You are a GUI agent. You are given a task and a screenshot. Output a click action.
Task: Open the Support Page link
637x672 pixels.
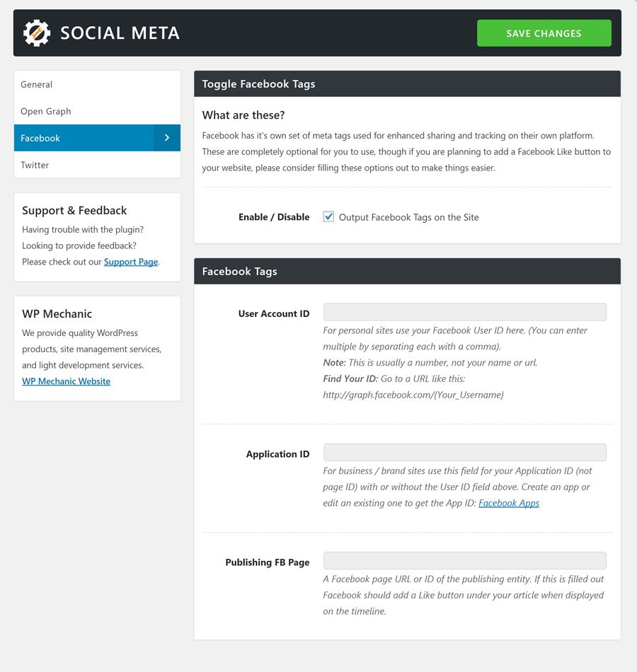pos(131,262)
